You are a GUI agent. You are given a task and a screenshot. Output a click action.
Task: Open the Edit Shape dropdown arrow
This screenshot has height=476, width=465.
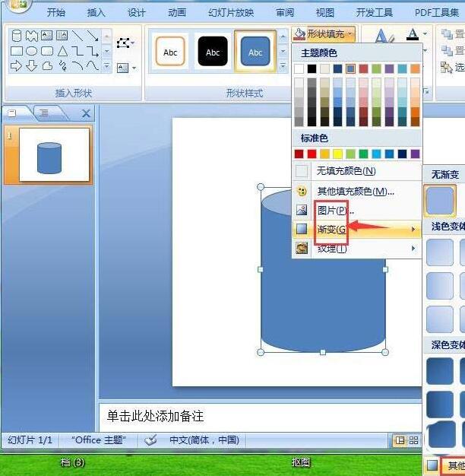click(133, 43)
